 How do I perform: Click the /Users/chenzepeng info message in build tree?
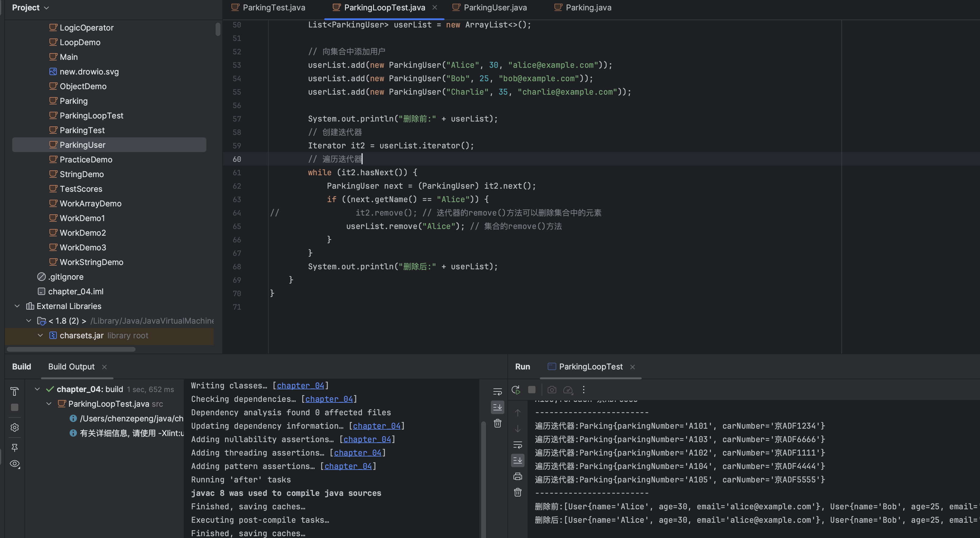[x=131, y=419]
